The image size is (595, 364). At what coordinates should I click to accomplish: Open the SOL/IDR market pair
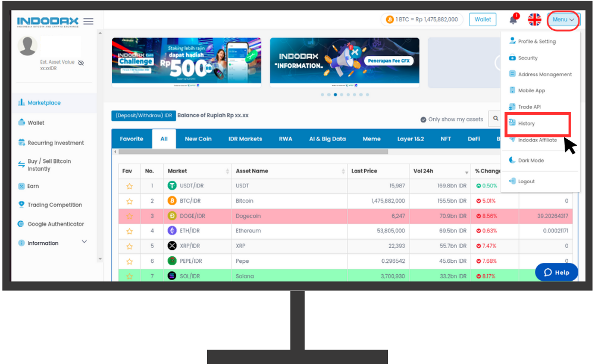pyautogui.click(x=190, y=277)
